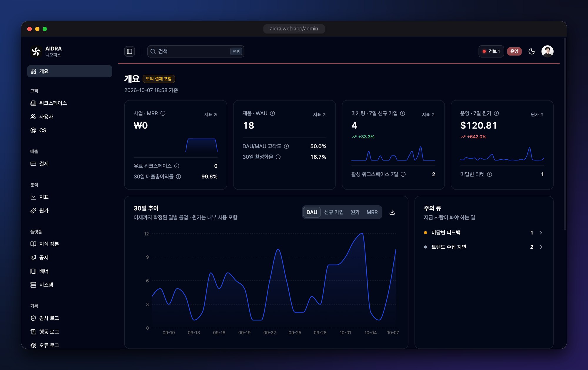Click info icon next to 사업 · MRR
The height and width of the screenshot is (370, 588).
[163, 113]
